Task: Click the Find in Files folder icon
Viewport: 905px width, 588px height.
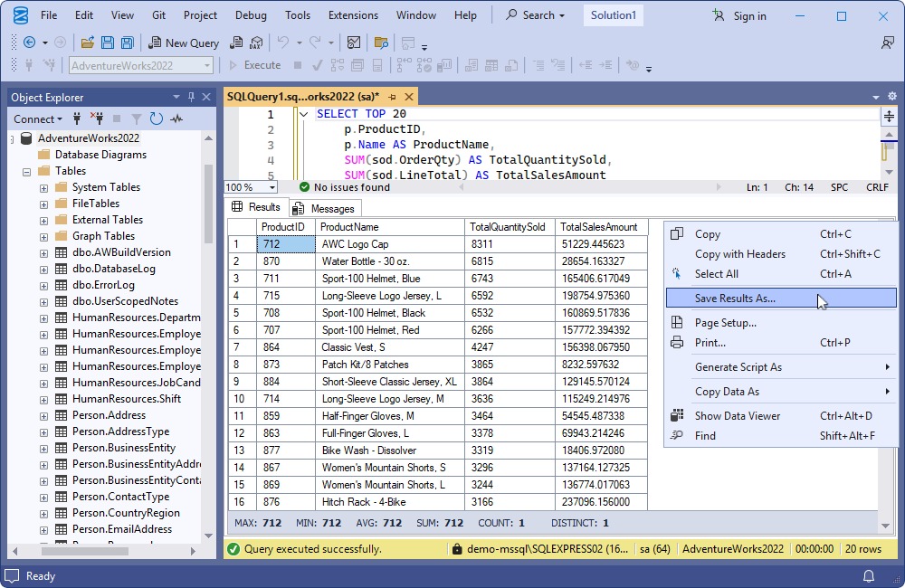Action: pyautogui.click(x=381, y=43)
